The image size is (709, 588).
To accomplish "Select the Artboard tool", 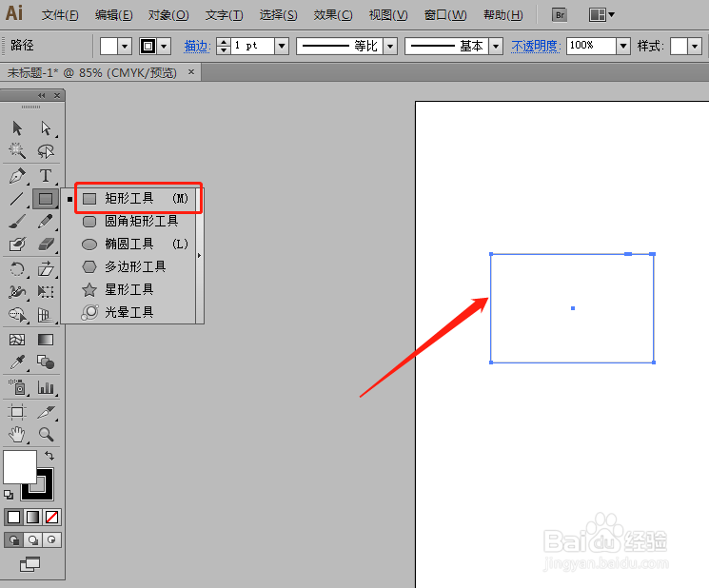I will pyautogui.click(x=17, y=412).
